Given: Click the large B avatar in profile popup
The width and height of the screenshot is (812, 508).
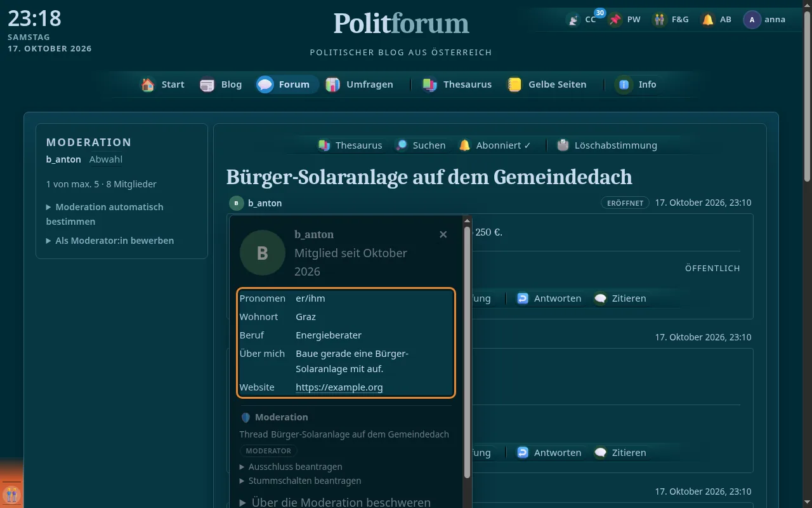Looking at the screenshot, I should click(x=262, y=253).
